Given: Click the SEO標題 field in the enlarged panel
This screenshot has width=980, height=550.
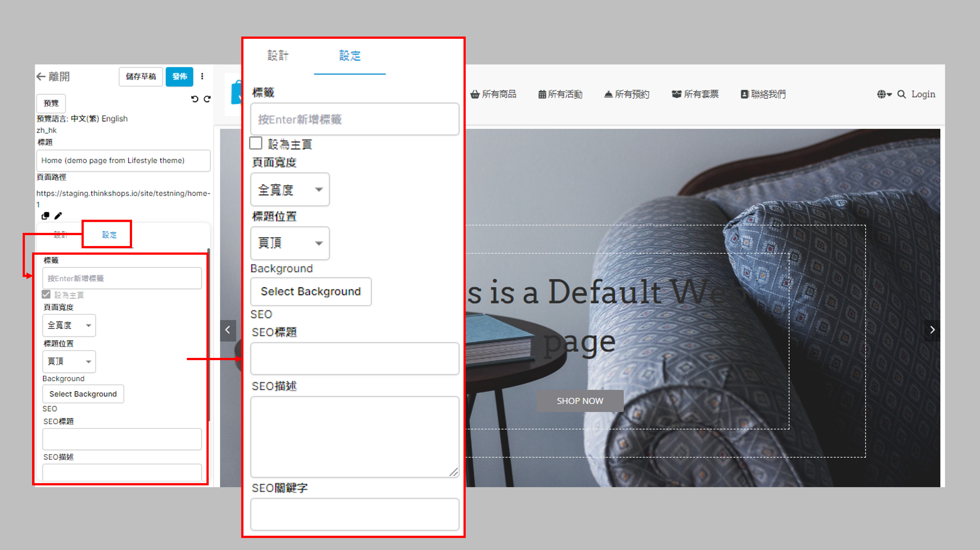Looking at the screenshot, I should (355, 359).
